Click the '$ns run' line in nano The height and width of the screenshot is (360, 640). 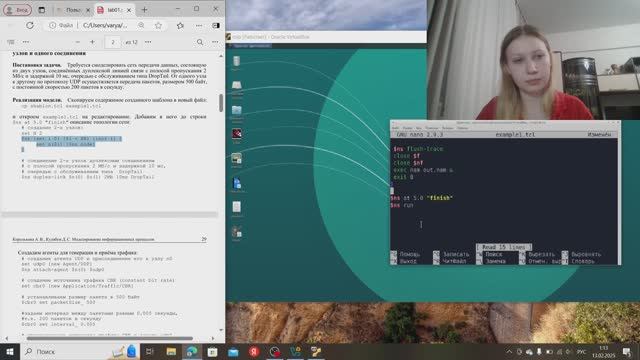tap(402, 205)
